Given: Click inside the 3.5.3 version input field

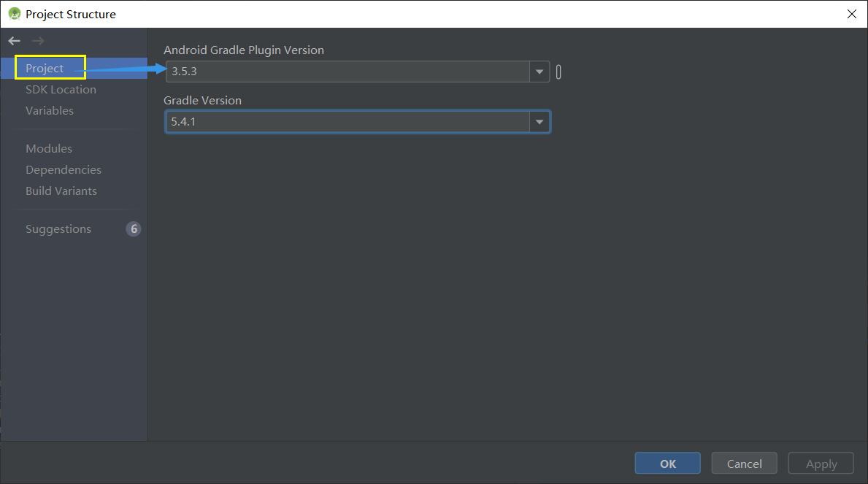Looking at the screenshot, I should (329, 72).
